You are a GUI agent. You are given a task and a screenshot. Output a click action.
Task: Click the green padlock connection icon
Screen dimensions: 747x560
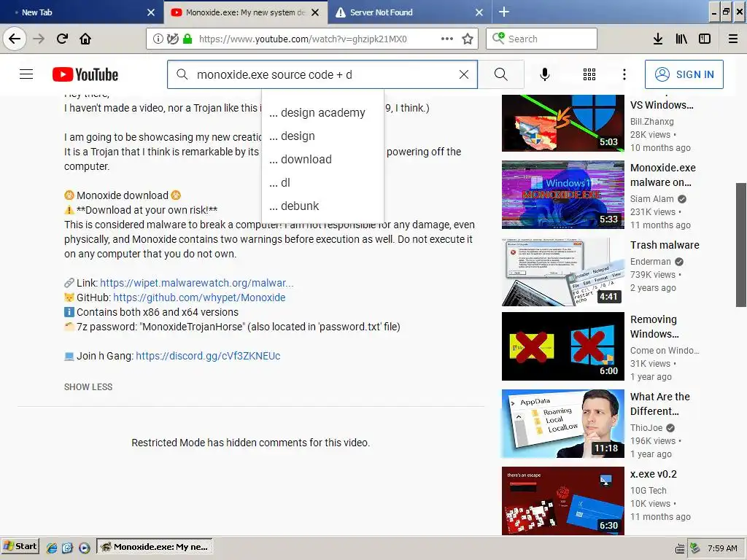[187, 39]
